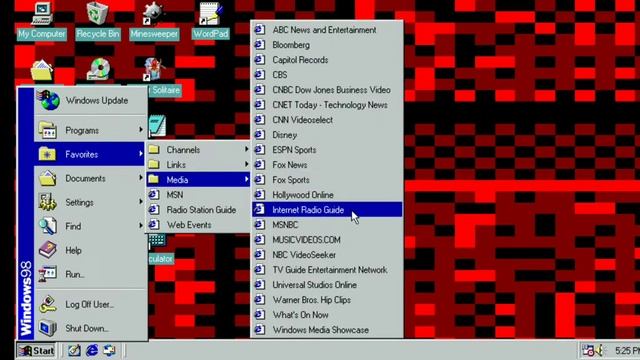640x360 pixels.
Task: Click 'Fox News' entry
Action: [327, 165]
